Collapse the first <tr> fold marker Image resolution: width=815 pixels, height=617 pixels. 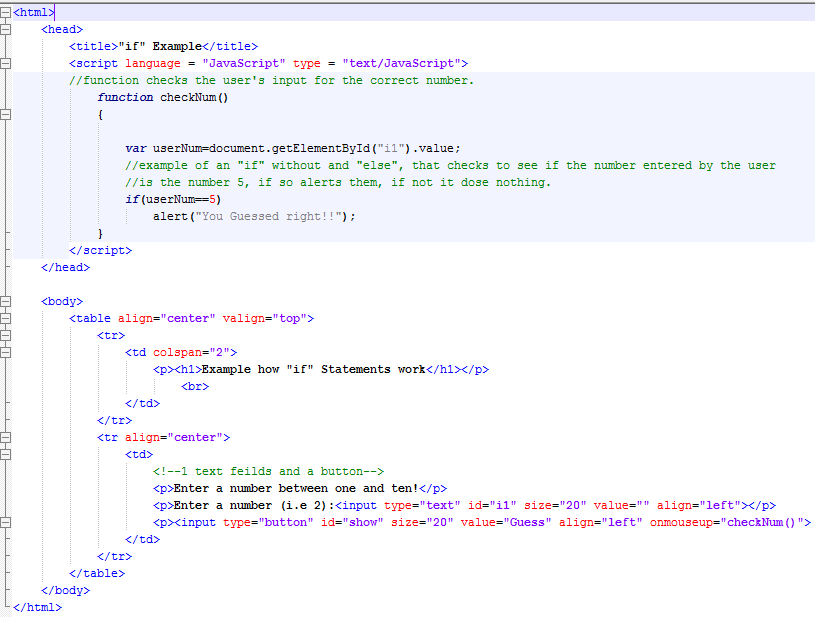5,335
